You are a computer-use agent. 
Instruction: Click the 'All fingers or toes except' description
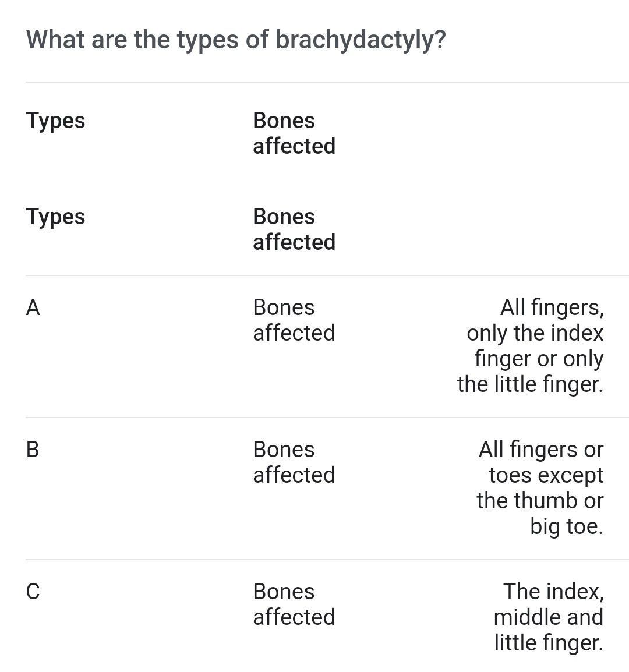pos(540,487)
